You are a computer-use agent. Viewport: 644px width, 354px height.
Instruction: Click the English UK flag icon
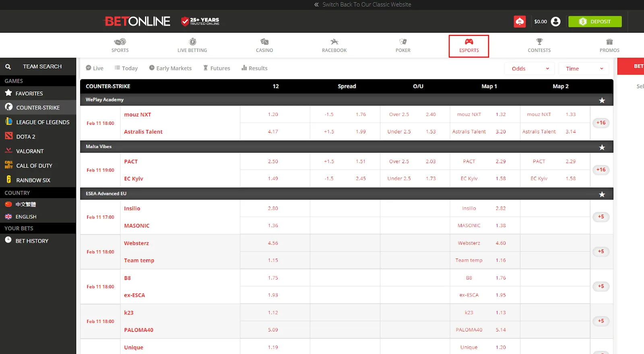point(8,217)
